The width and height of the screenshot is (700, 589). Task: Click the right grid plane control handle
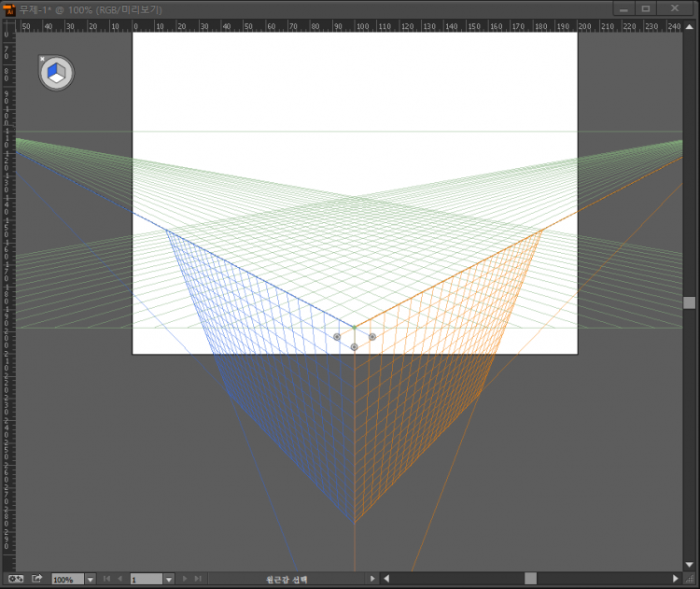(372, 337)
